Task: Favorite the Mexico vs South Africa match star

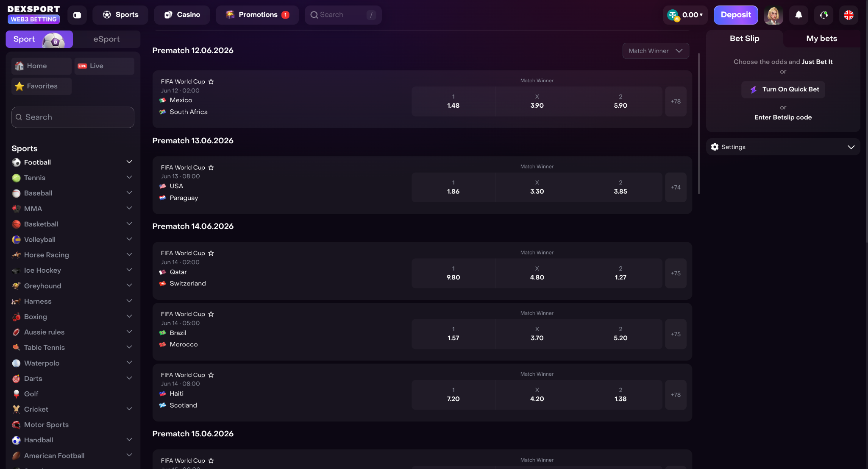Action: (x=211, y=81)
